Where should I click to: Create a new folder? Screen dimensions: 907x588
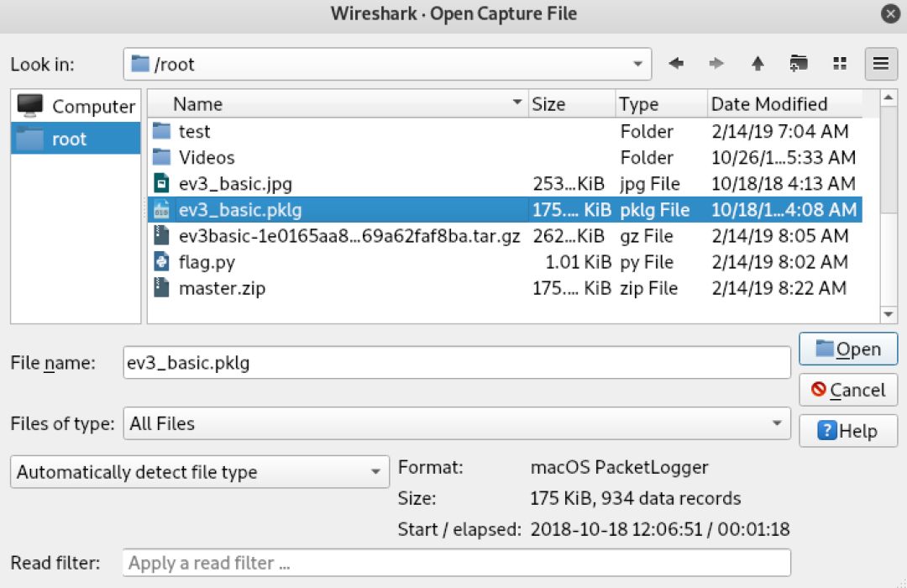pos(799,63)
